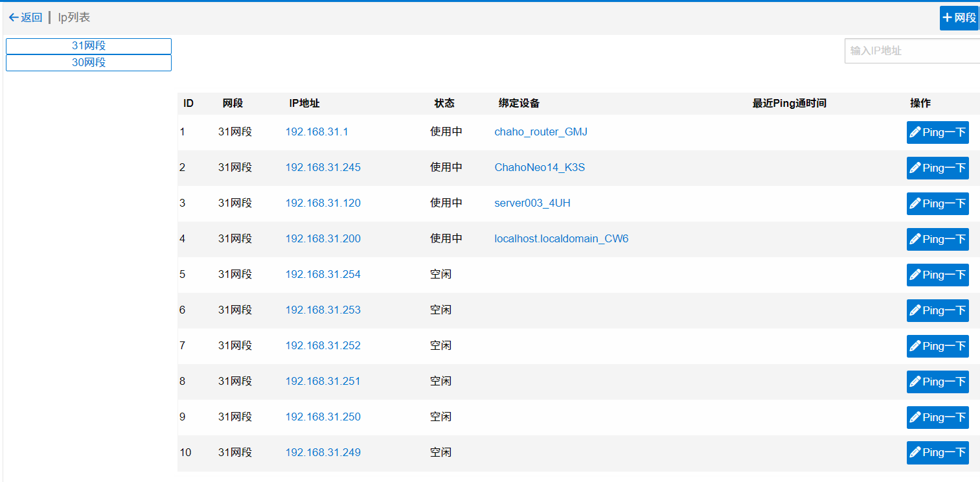Ping 192.168.31.1 with Ping一下

(x=937, y=132)
